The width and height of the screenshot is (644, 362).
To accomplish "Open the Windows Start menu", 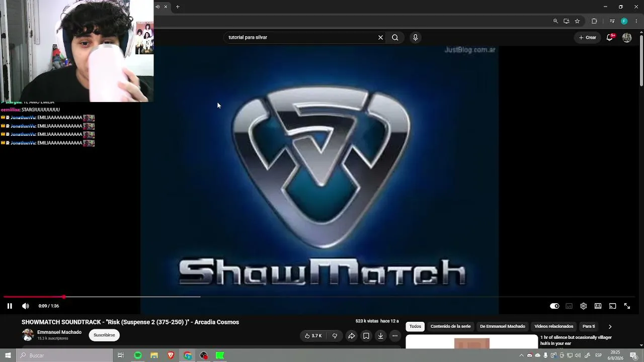I will 8,355.
